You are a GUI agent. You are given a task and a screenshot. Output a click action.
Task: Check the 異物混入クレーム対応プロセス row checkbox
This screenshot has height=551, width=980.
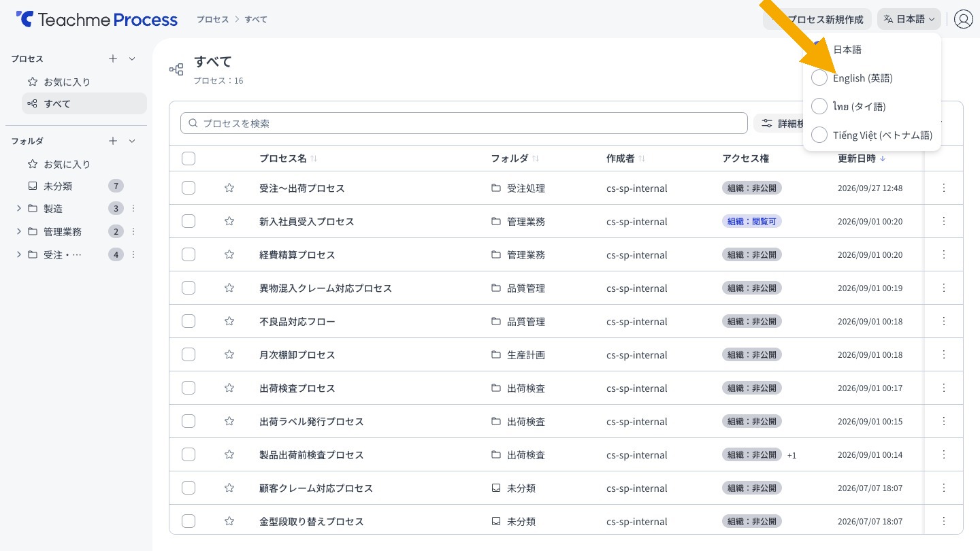click(x=189, y=288)
